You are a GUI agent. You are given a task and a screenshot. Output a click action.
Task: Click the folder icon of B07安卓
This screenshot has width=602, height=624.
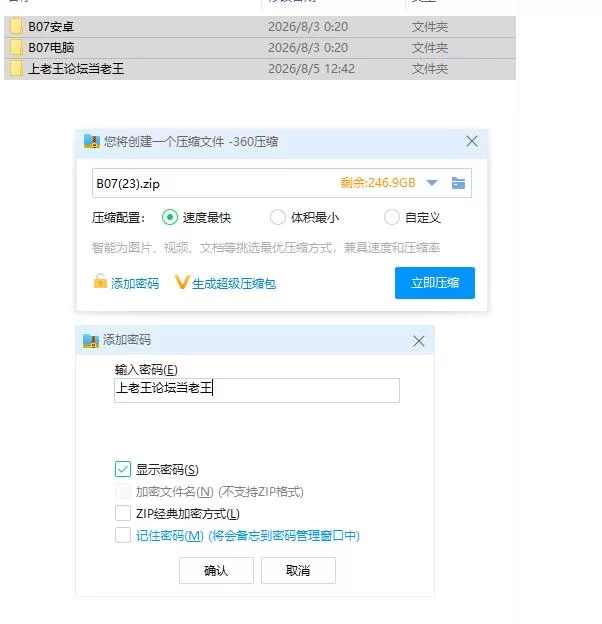pyautogui.click(x=16, y=27)
